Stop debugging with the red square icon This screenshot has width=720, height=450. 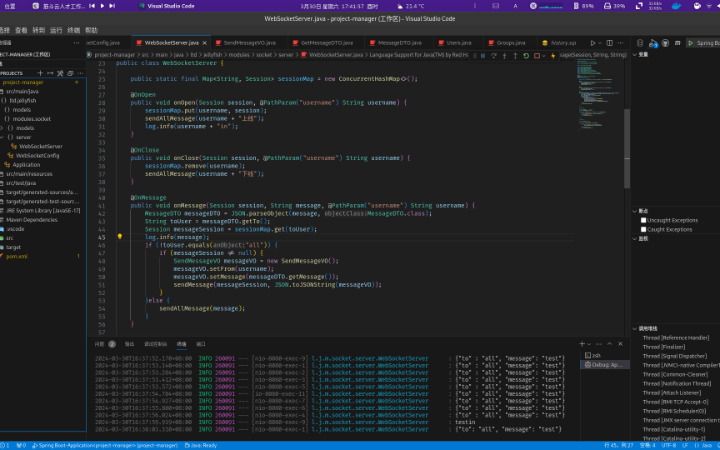tap(536, 56)
